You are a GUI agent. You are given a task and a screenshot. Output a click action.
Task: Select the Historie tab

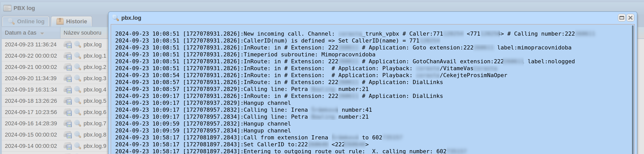point(72,22)
